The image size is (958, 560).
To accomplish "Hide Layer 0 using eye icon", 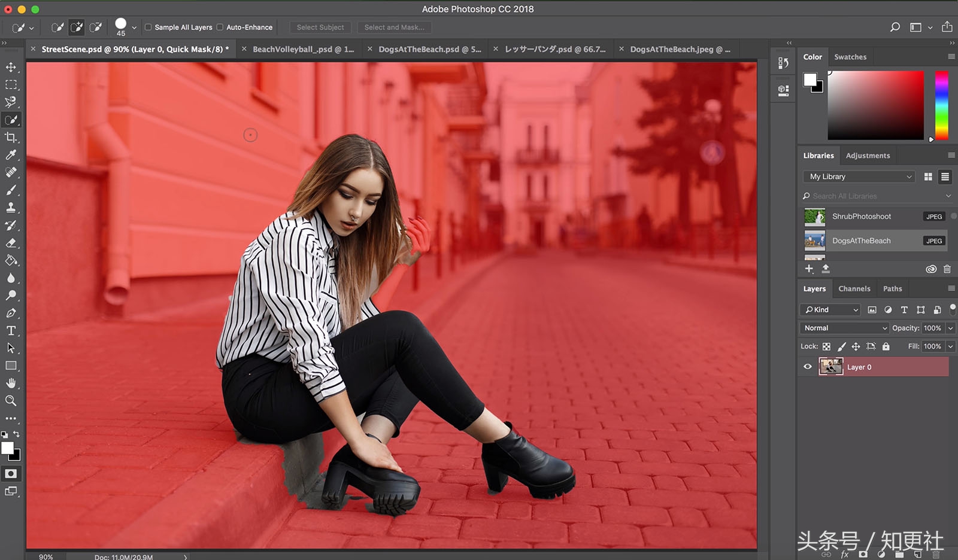I will coord(808,367).
